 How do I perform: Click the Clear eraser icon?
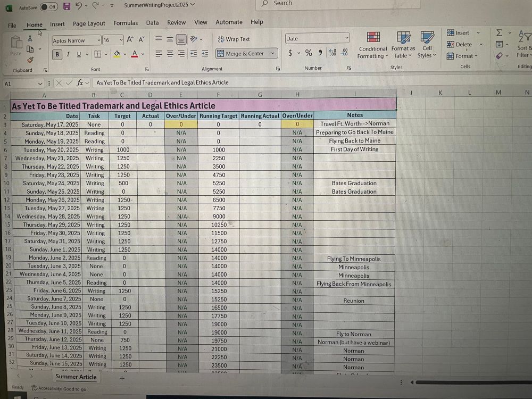pos(499,56)
